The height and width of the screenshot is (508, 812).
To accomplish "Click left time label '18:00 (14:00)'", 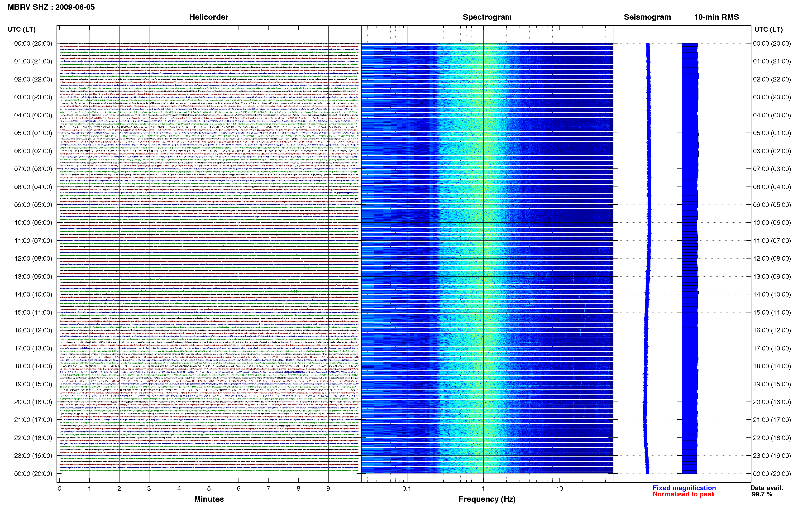I will [x=33, y=366].
